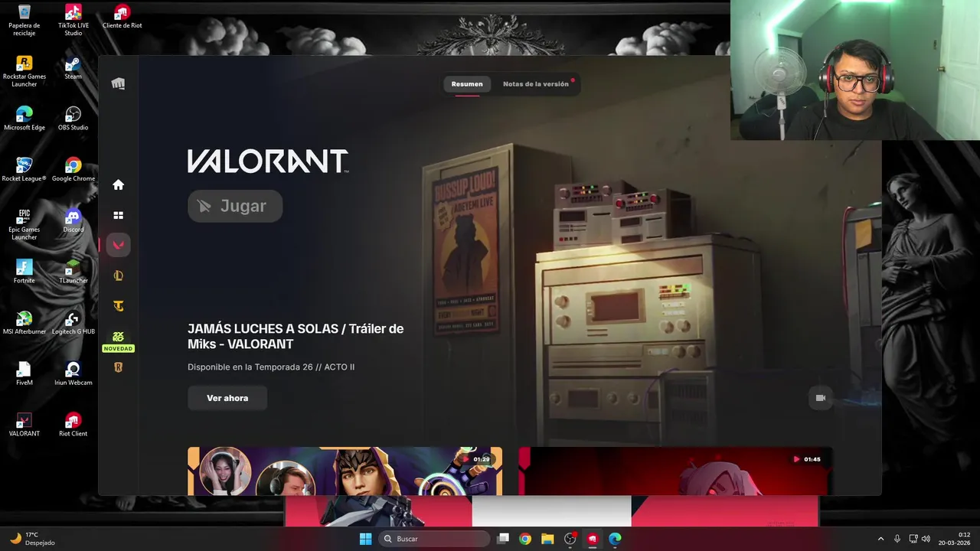Open MSI Afterburner desktop icon
The height and width of the screenshot is (551, 980).
[x=24, y=323]
